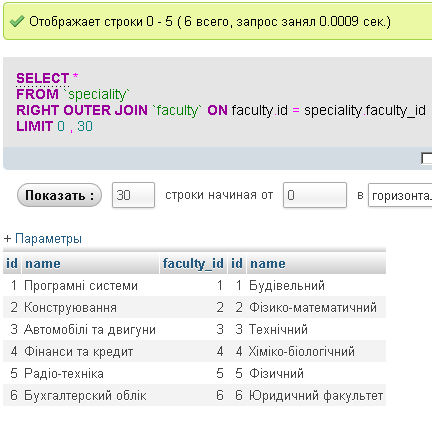The image size is (432, 421).
Task: Expand the Параметры options section
Action: pos(43,239)
